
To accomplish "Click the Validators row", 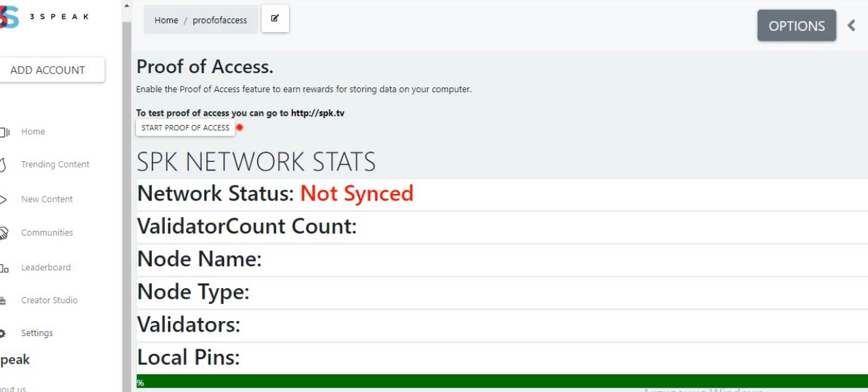I will (x=502, y=326).
